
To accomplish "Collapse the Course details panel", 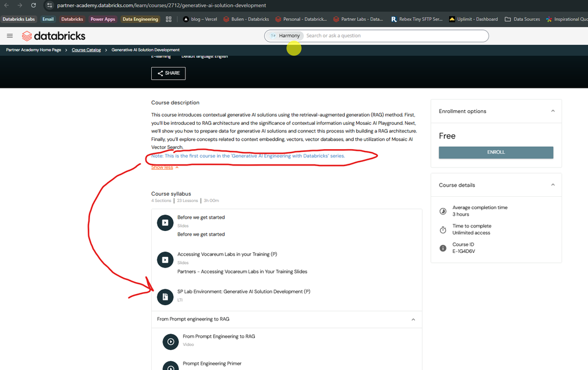I will (x=553, y=185).
